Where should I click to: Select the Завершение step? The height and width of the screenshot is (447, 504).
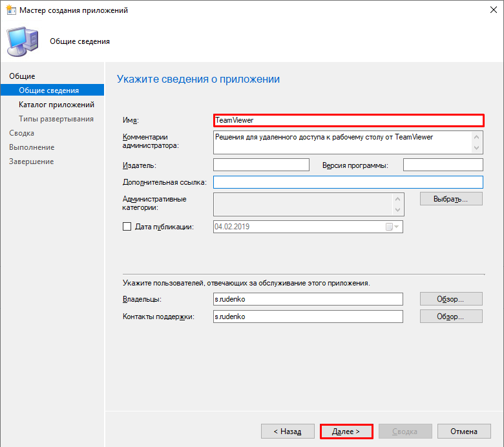[31, 161]
